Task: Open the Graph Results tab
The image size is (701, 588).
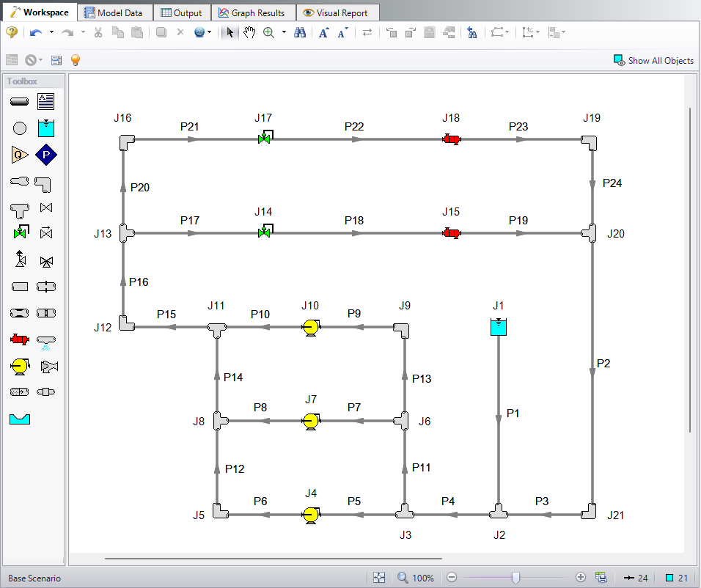Action: point(252,12)
